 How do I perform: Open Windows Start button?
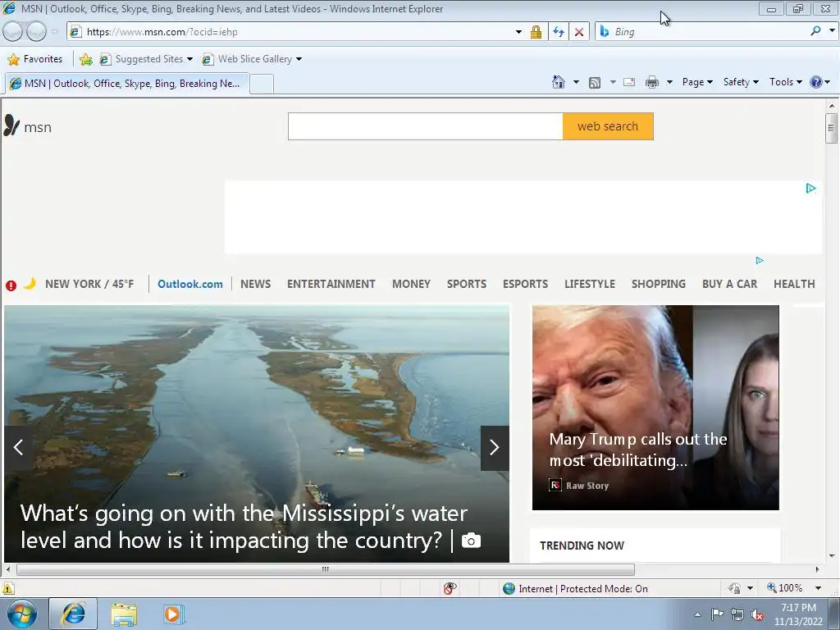coord(22,614)
